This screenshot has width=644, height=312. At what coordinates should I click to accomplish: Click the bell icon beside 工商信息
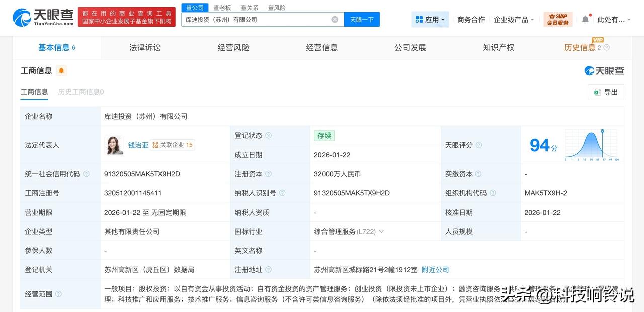click(61, 70)
